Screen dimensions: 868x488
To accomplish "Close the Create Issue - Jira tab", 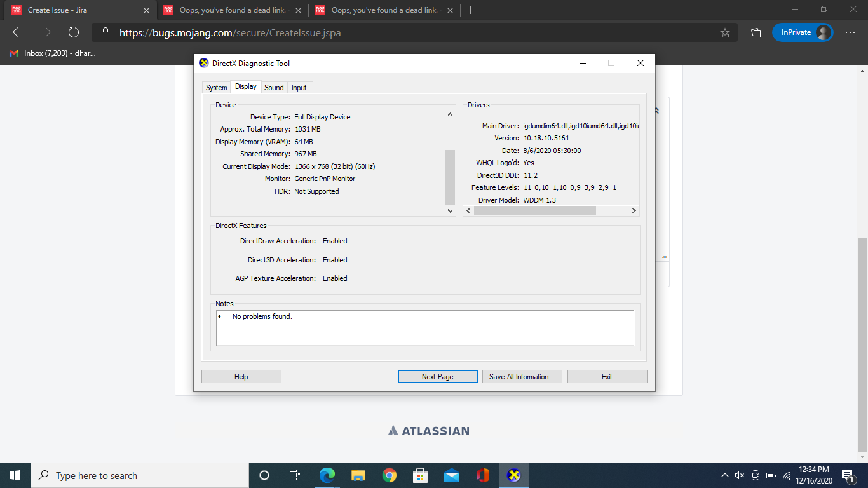I will [146, 10].
